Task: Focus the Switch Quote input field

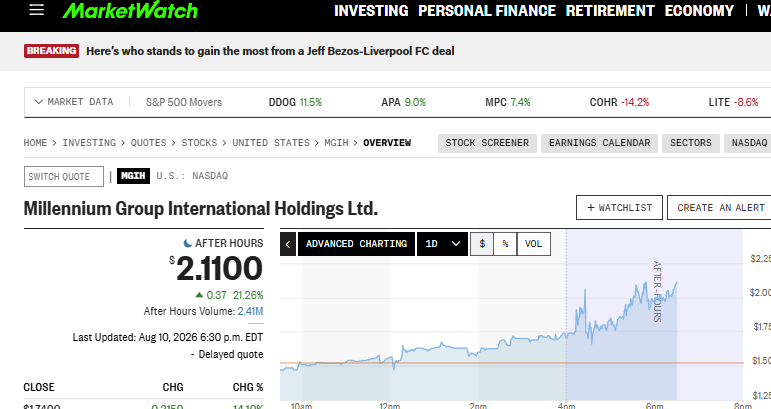Action: click(x=64, y=176)
